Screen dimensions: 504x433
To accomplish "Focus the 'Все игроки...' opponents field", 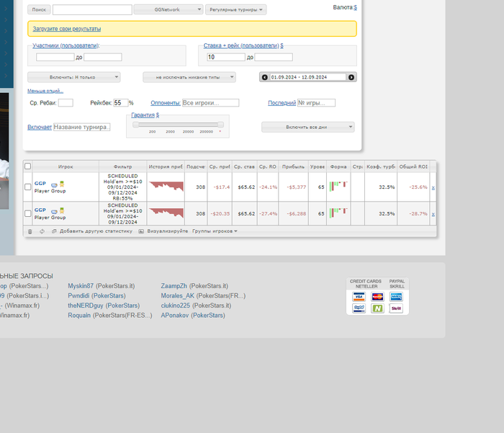I will [210, 103].
